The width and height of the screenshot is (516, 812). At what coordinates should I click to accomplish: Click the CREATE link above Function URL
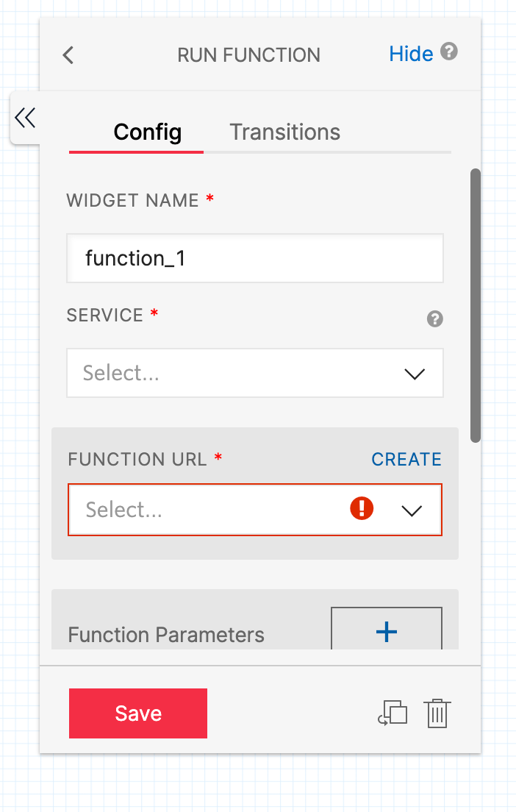(x=406, y=459)
